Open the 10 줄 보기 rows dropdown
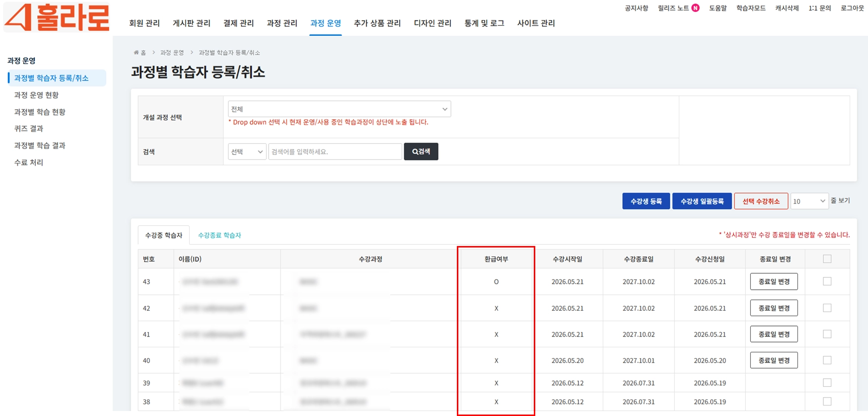The width and height of the screenshot is (868, 416). click(809, 201)
